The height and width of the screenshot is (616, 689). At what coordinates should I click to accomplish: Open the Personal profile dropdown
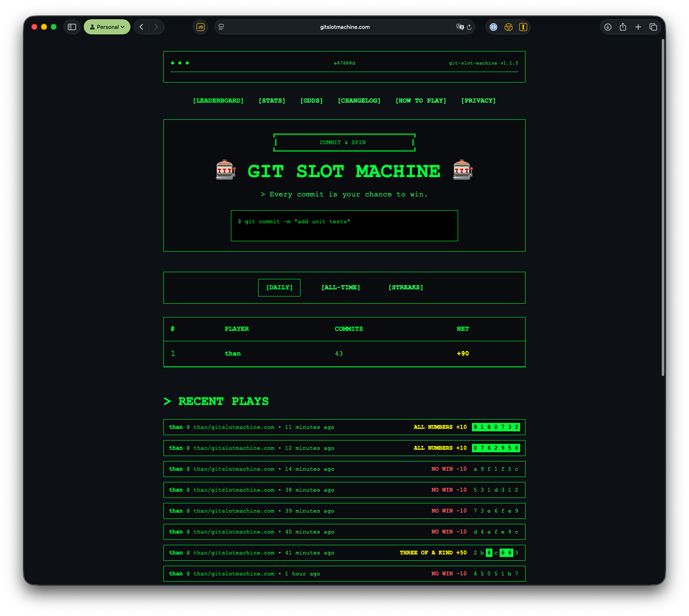[107, 27]
